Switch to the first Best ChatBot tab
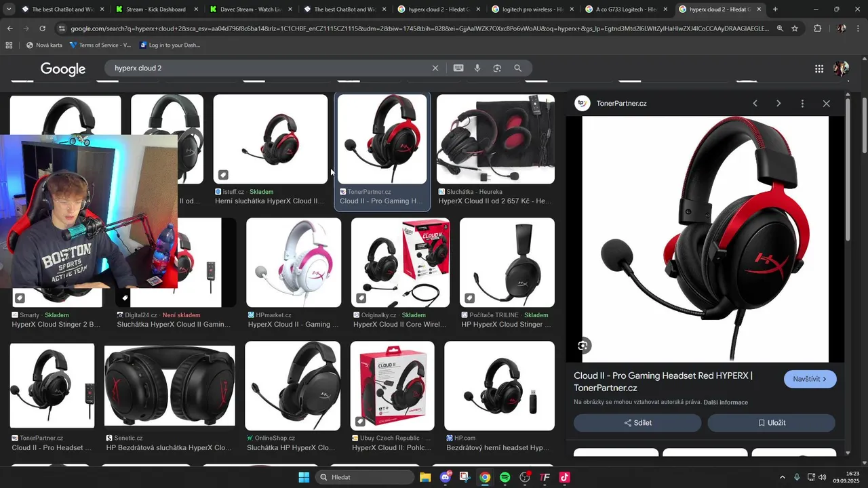 (62, 9)
